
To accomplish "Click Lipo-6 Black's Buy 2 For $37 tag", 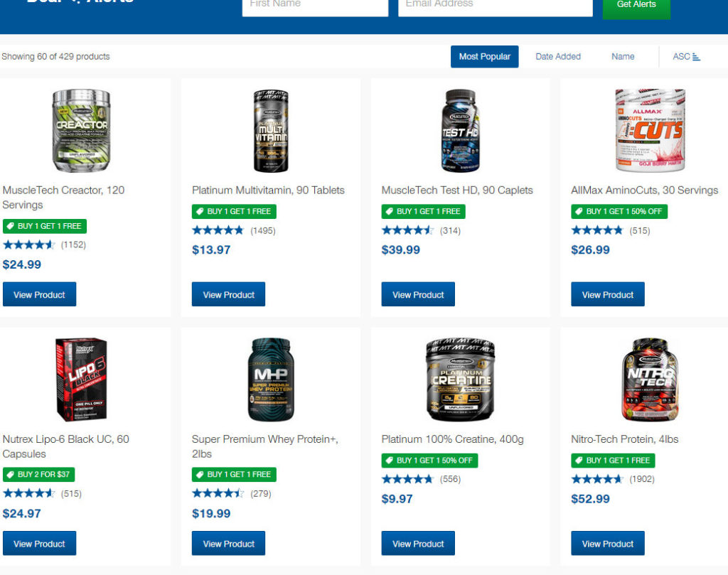I will click(x=38, y=475).
